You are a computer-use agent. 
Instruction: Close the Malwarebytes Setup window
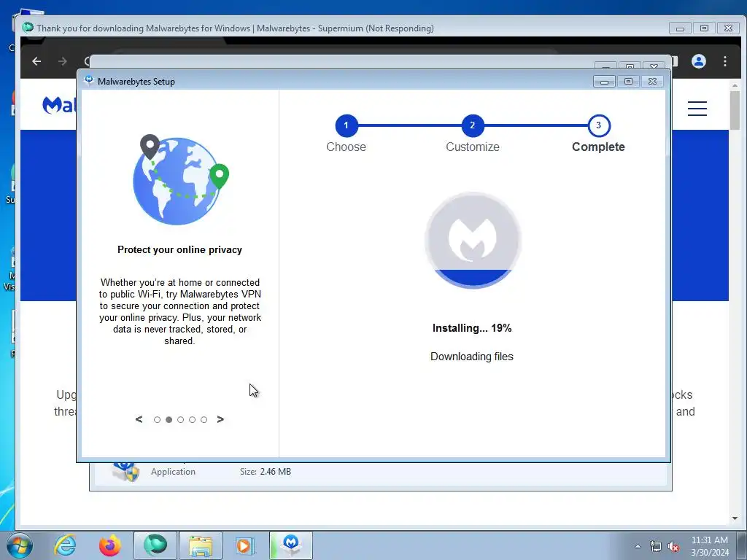[x=653, y=82]
